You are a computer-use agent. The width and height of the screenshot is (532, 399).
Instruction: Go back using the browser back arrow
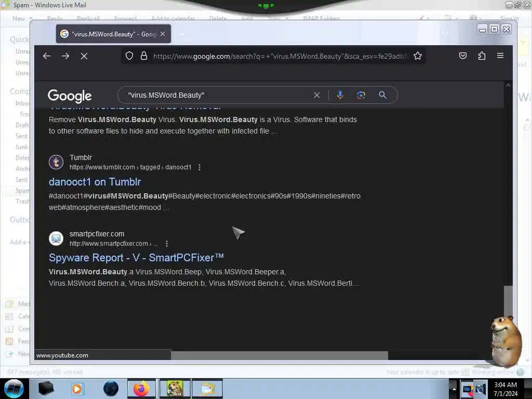(46, 56)
